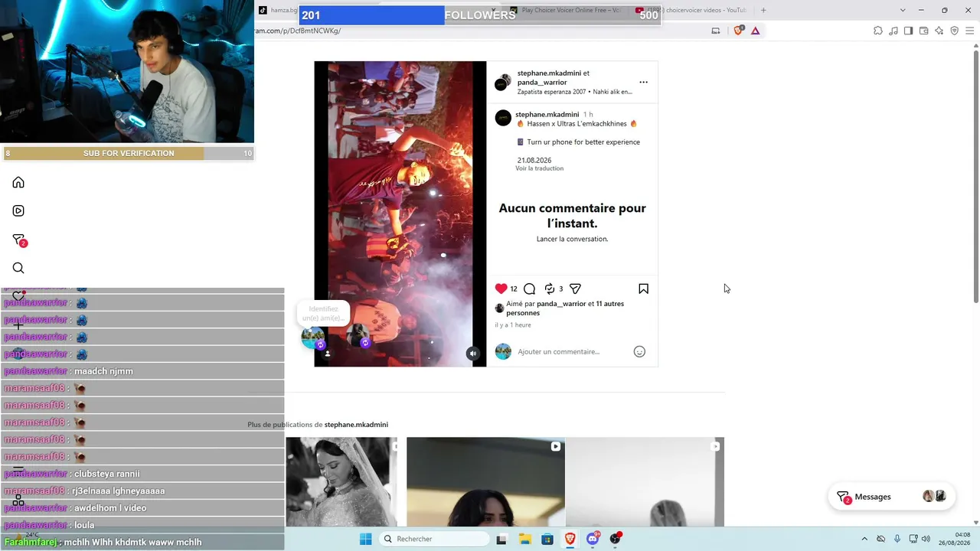Open the Leo AI sparkle icon
Image resolution: width=980 pixels, height=551 pixels.
tap(939, 31)
